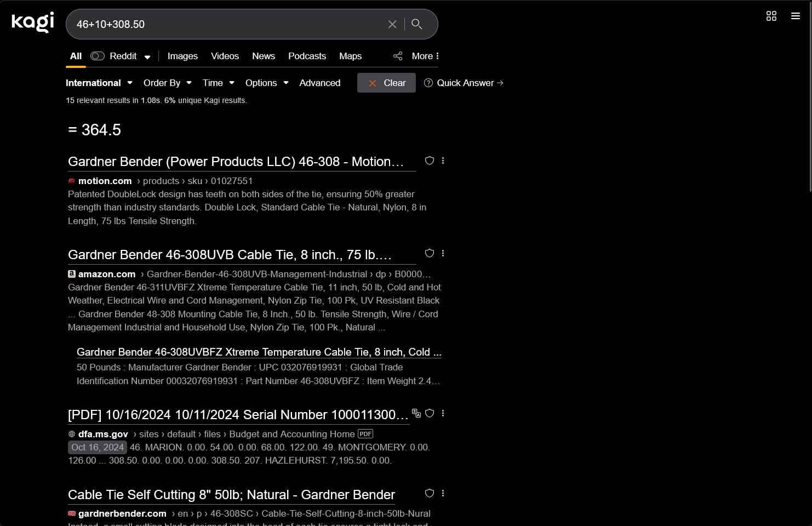This screenshot has width=812, height=526.
Task: Open the International region dropdown
Action: [99, 83]
